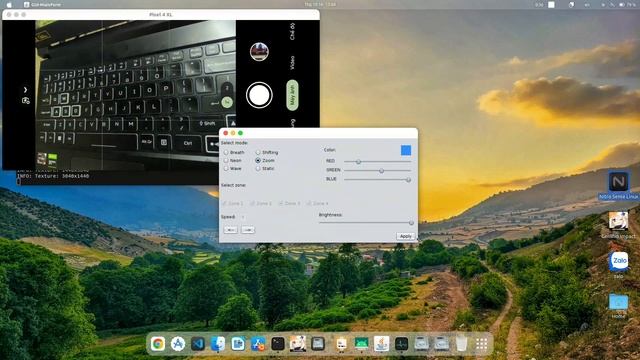The image size is (640, 360).
Task: Choose the Wave mode radio button
Action: (226, 168)
